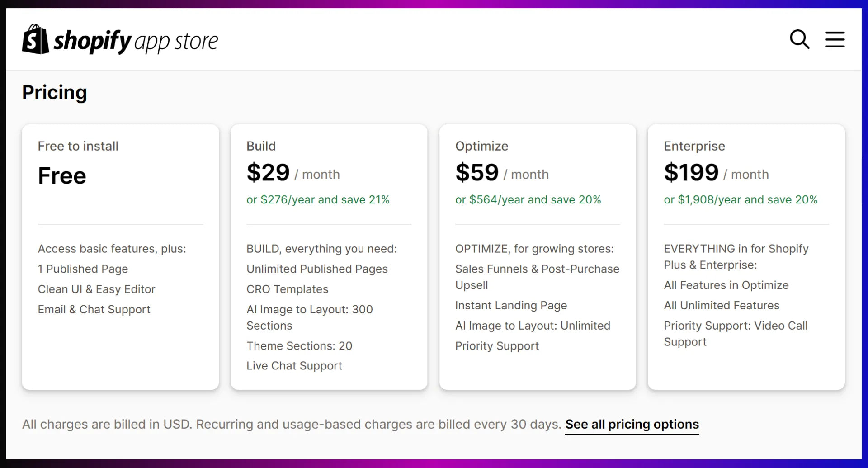The width and height of the screenshot is (868, 468).
Task: Click "AI Image to Layout: 300 Sections" feature
Action: tap(310, 317)
